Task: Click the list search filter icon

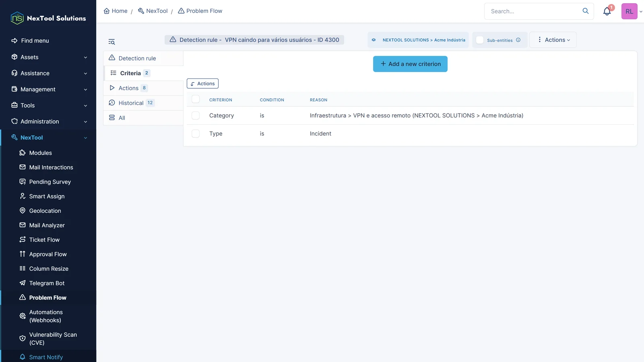Action: [x=111, y=42]
